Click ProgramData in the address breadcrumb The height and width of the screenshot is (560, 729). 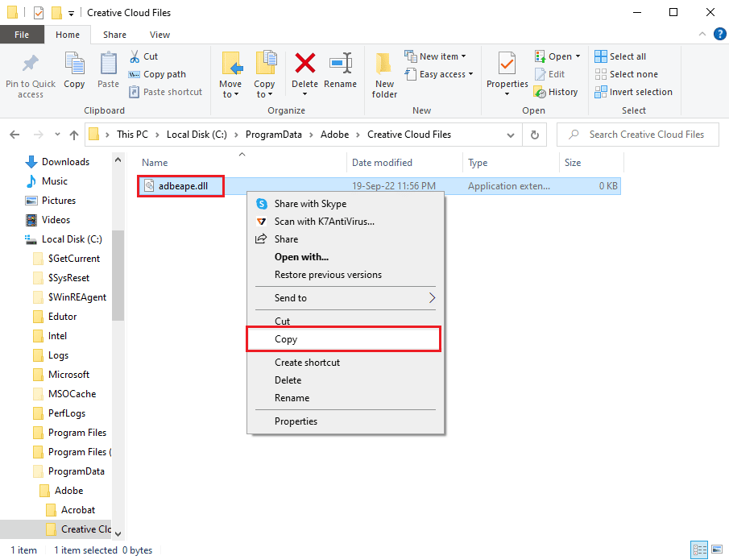273,135
